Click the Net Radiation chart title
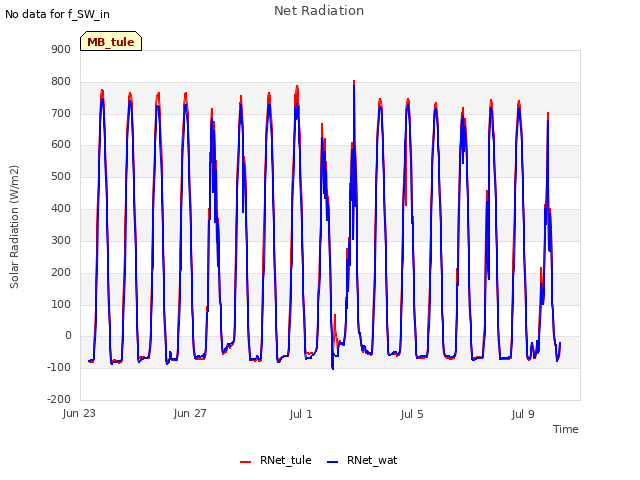Viewport: 640px width, 480px height. click(x=319, y=11)
